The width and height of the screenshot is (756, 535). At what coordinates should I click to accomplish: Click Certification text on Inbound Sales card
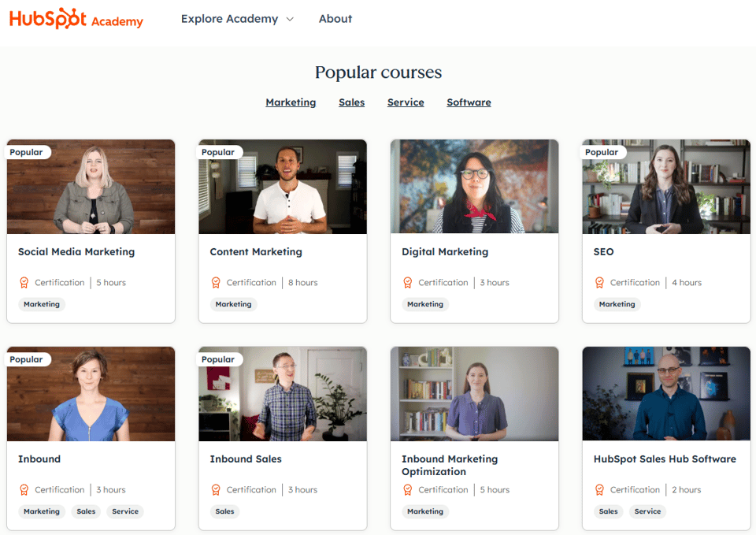(251, 489)
